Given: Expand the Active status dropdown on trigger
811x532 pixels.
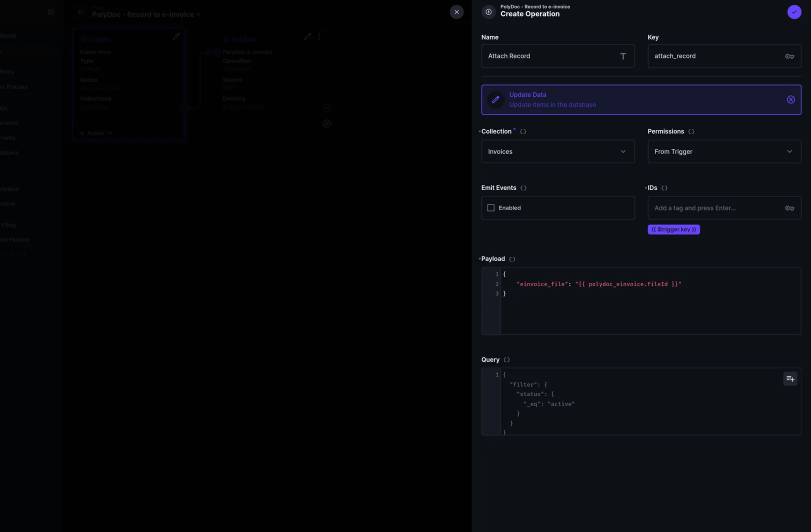Looking at the screenshot, I should pos(96,133).
